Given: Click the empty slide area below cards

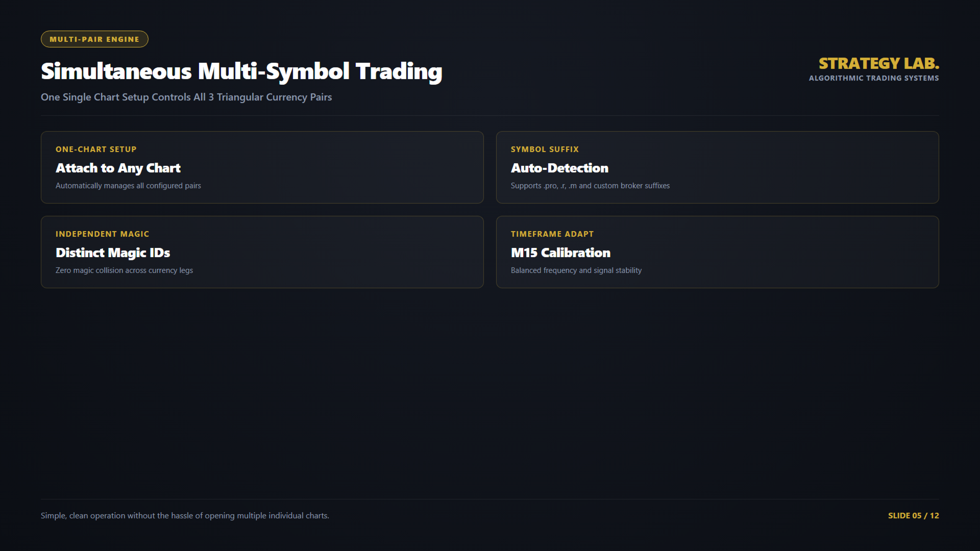Looking at the screenshot, I should [490, 393].
